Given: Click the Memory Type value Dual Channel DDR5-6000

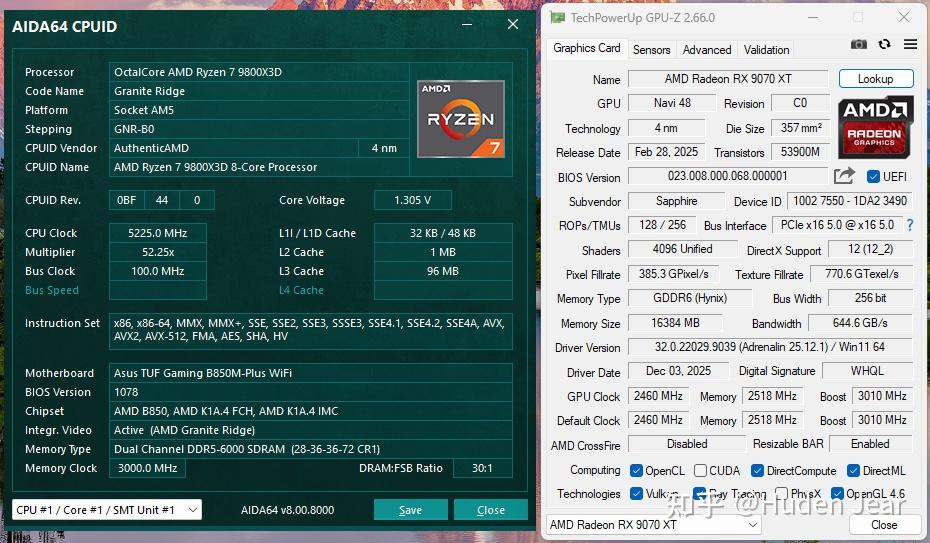Looking at the screenshot, I should [311, 449].
